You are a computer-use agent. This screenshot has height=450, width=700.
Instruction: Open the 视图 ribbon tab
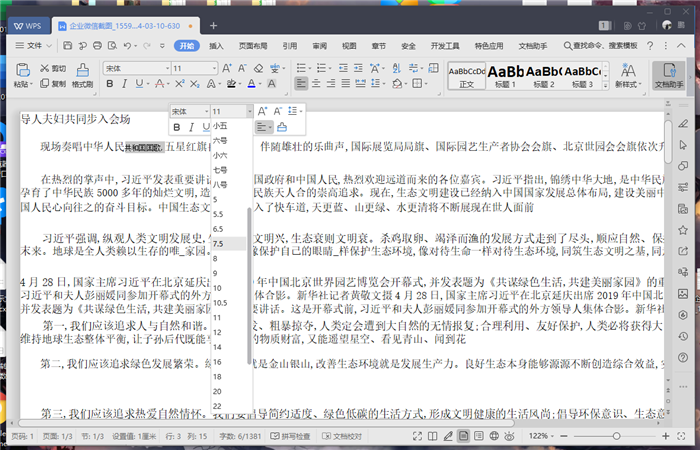pos(349,46)
